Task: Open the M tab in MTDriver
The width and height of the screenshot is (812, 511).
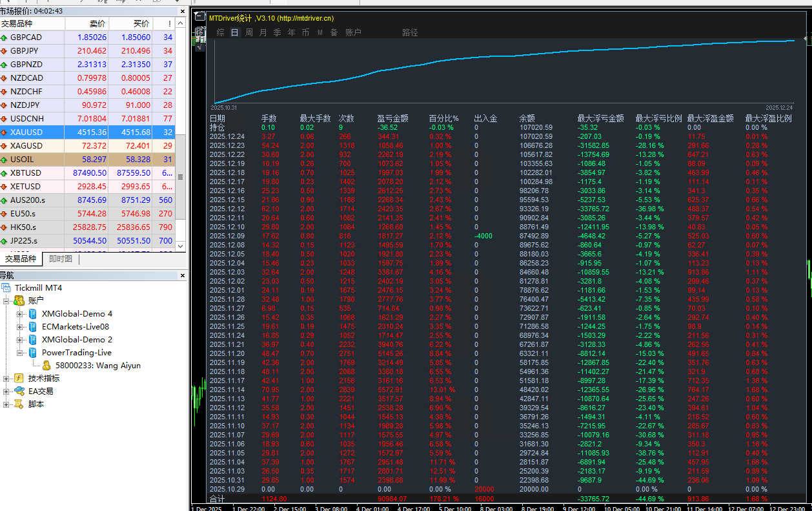Action: click(x=320, y=32)
